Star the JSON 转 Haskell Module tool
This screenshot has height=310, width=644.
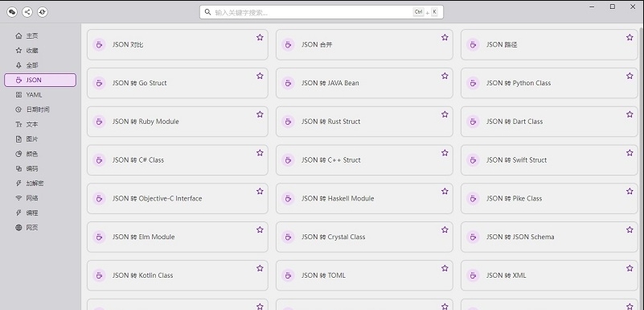point(445,191)
